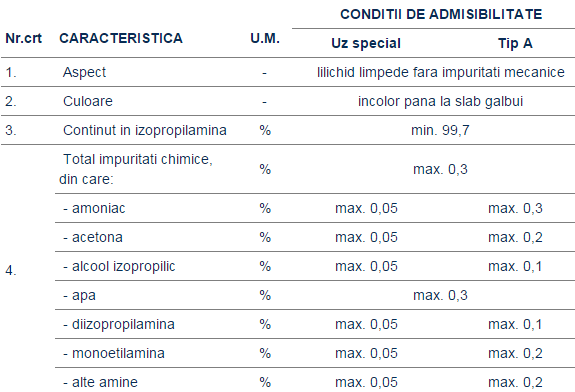Click the CARACTERISTICA column header
Viewport: 575px width, 392px height.
(121, 38)
